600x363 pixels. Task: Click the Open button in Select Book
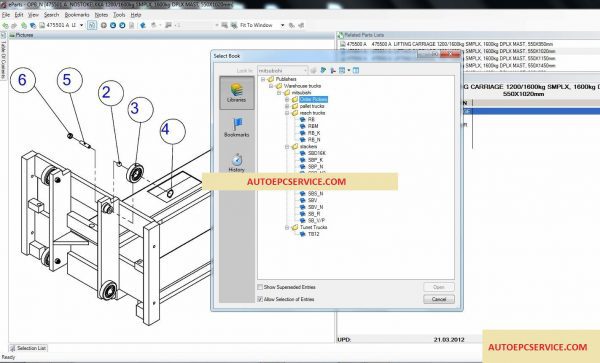coord(439,287)
